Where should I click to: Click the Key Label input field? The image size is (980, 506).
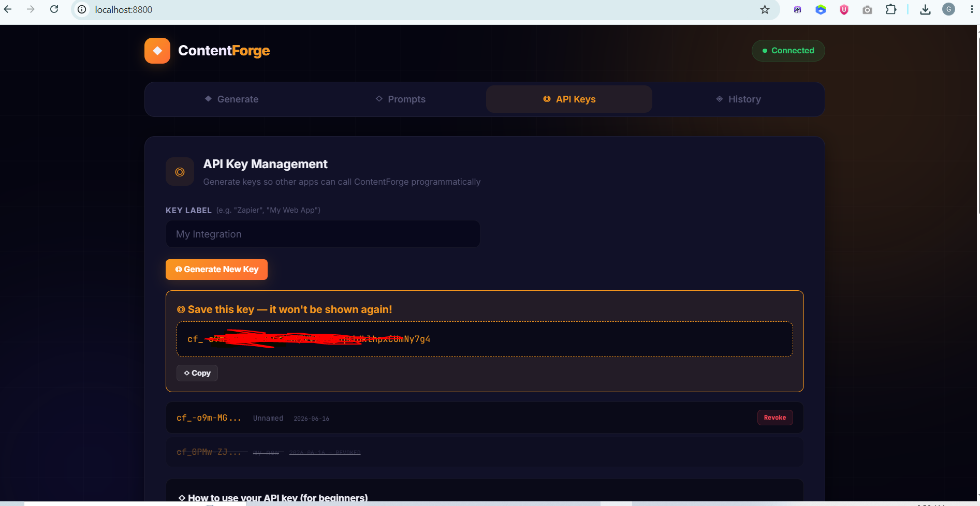[x=323, y=234]
